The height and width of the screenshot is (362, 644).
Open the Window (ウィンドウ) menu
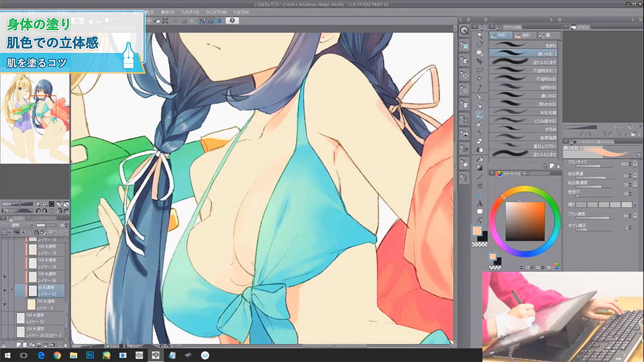216,12
